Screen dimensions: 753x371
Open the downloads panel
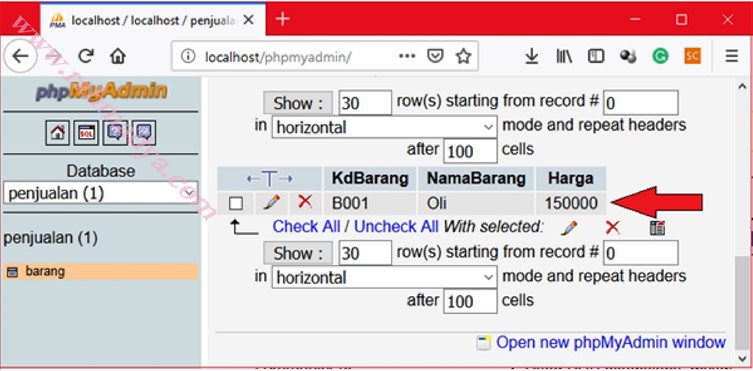(x=531, y=57)
